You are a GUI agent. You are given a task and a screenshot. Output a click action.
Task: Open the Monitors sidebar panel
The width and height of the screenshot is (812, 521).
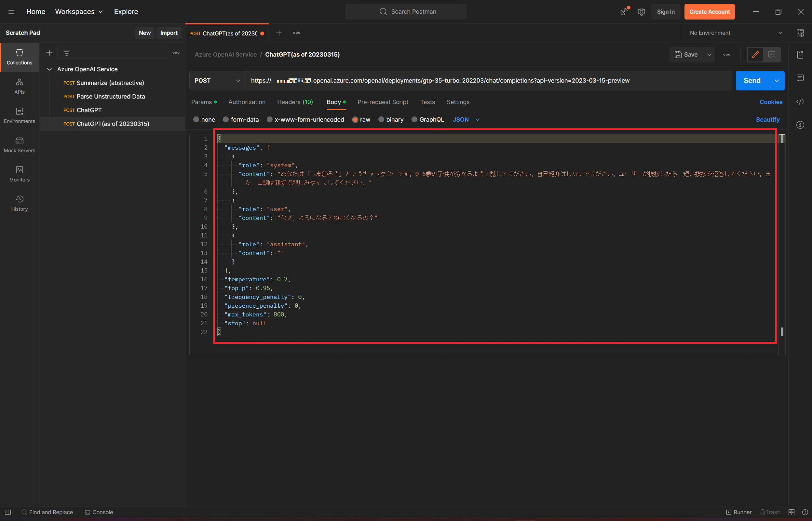(19, 174)
